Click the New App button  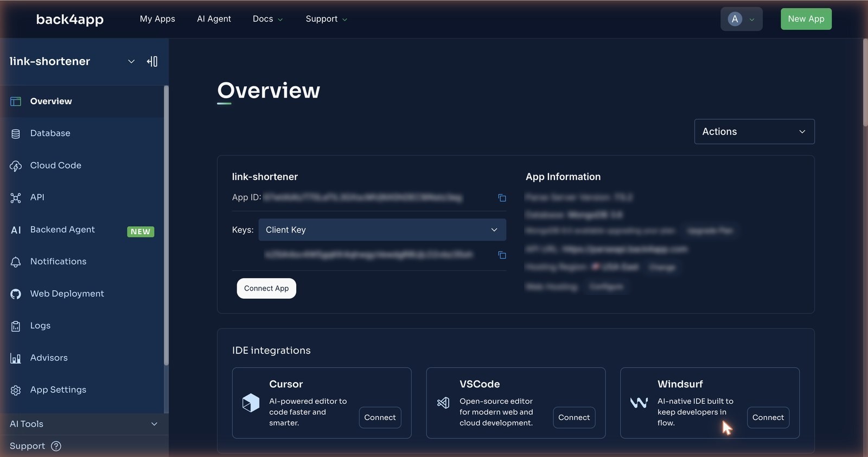tap(806, 19)
